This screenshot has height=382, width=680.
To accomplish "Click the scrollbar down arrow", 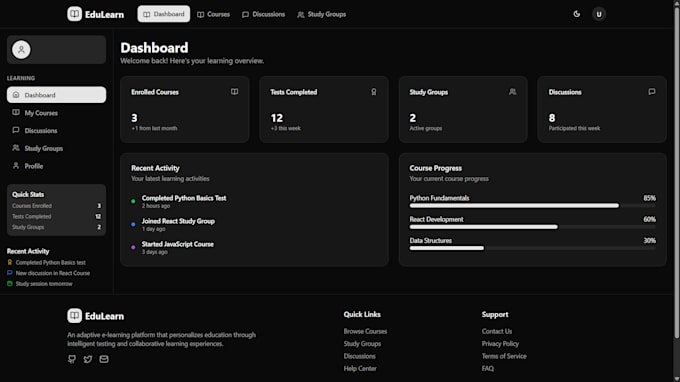I will click(677, 379).
